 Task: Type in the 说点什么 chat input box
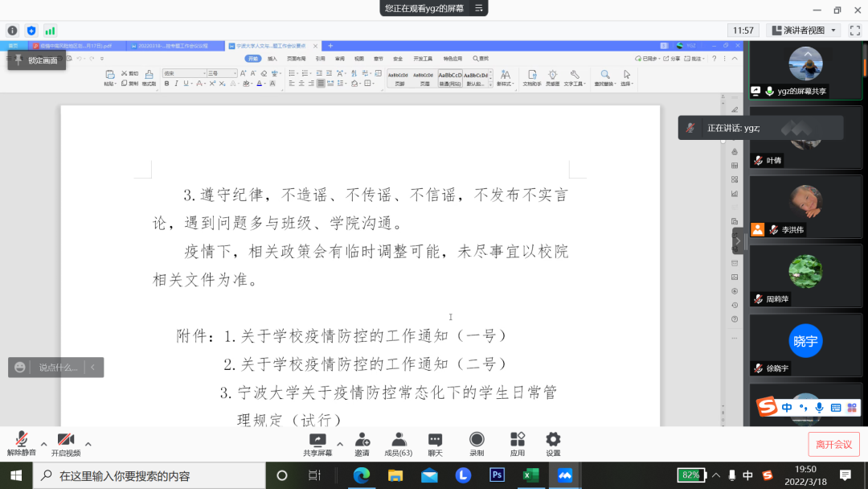[x=58, y=368]
